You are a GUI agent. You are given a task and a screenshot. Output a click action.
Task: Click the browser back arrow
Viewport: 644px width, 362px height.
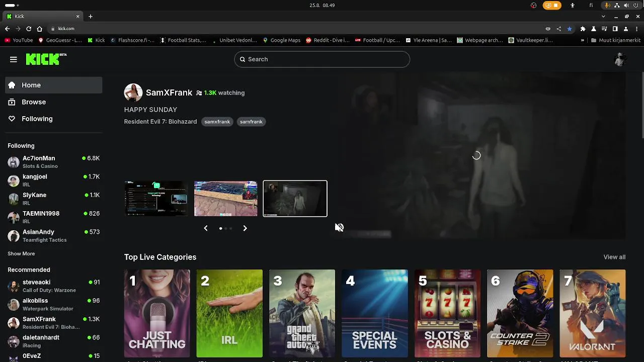[7, 29]
